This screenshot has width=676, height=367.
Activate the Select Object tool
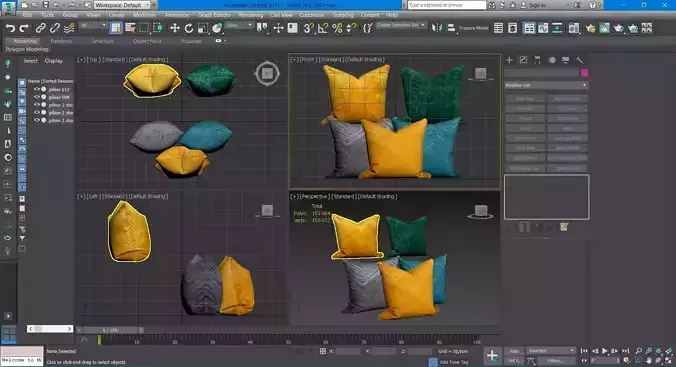click(116, 28)
